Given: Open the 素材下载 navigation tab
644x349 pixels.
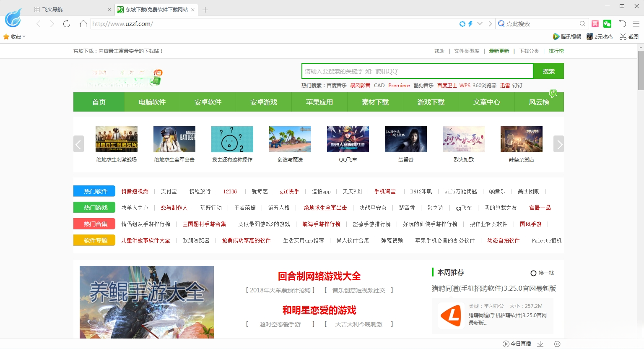Looking at the screenshot, I should [x=375, y=102].
